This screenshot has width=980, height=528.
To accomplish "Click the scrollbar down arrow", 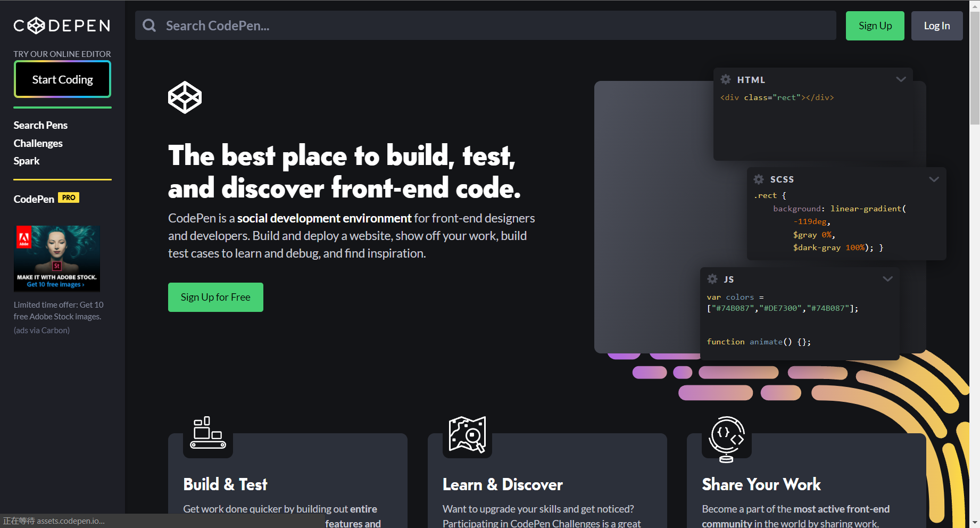I will tap(975, 522).
